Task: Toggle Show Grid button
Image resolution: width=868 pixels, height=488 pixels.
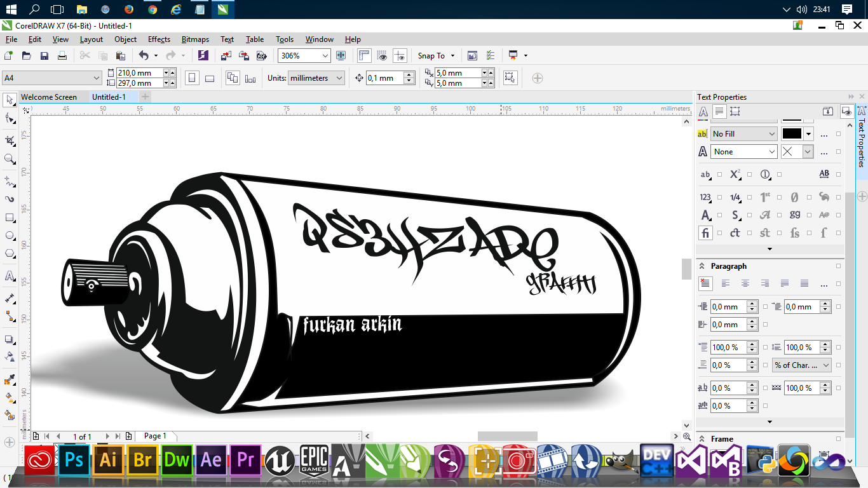Action: point(382,56)
